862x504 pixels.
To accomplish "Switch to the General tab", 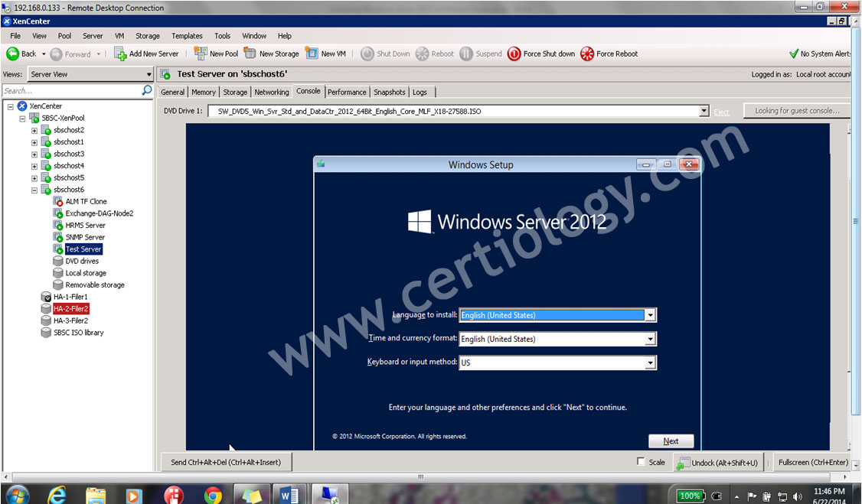I will [x=172, y=93].
